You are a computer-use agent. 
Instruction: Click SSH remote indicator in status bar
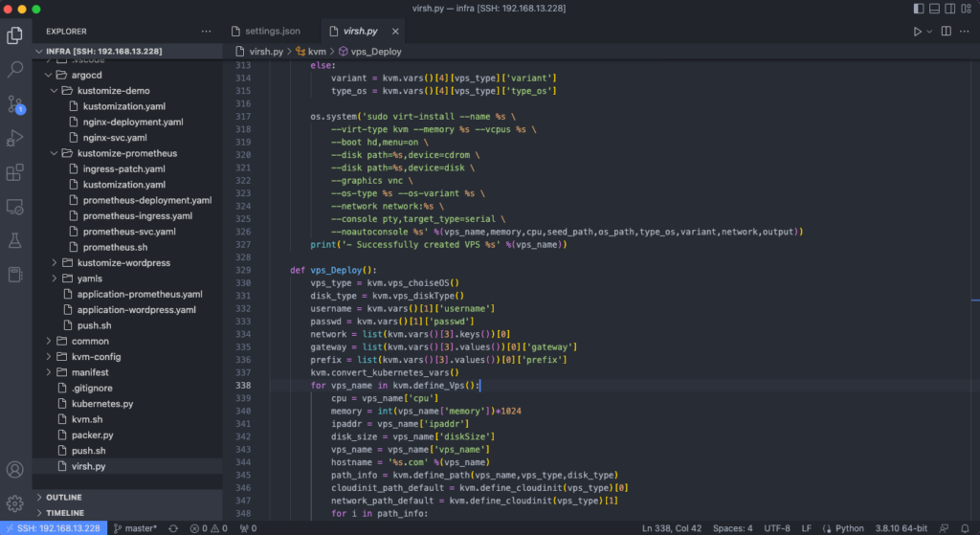click(54, 528)
